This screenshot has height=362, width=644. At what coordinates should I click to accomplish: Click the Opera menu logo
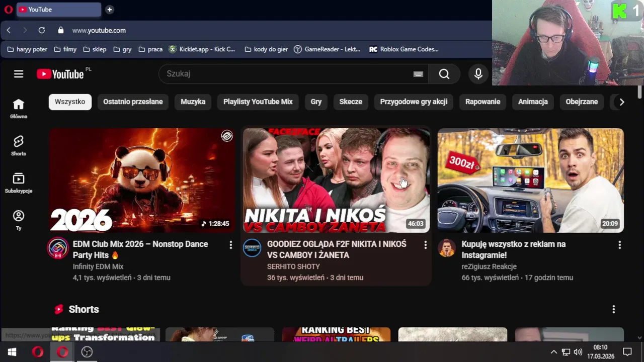coord(8,10)
